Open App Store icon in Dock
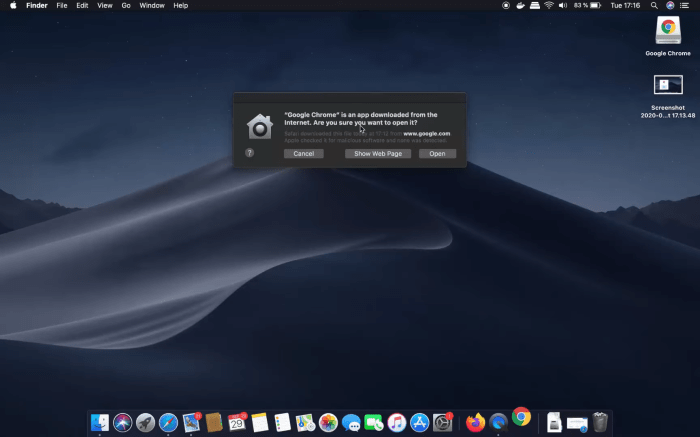The image size is (700, 437). tap(419, 422)
